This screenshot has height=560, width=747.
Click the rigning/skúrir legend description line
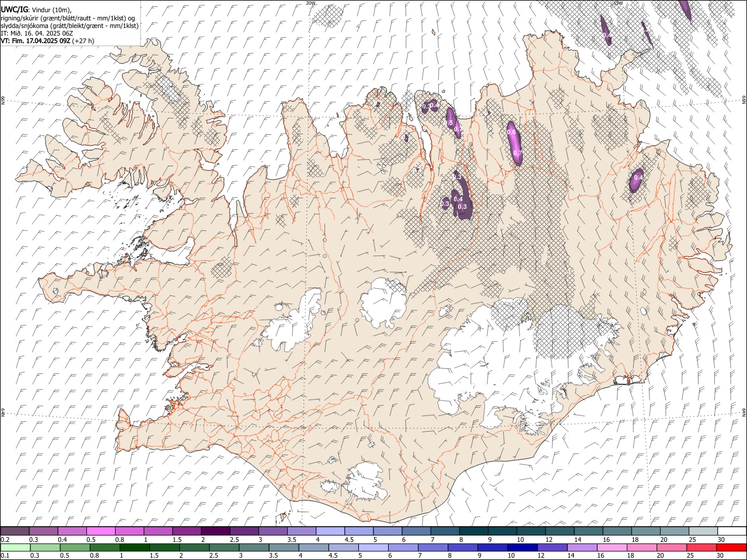click(68, 17)
